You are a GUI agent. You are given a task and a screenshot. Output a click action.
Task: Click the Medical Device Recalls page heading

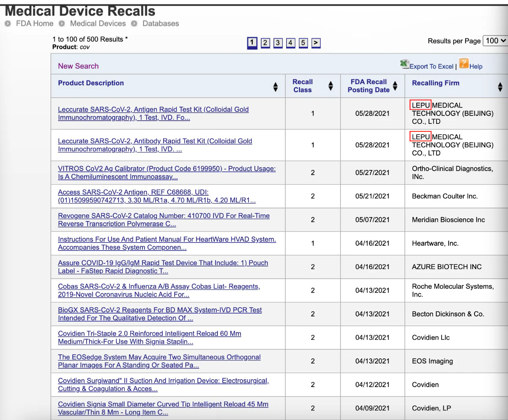(80, 11)
